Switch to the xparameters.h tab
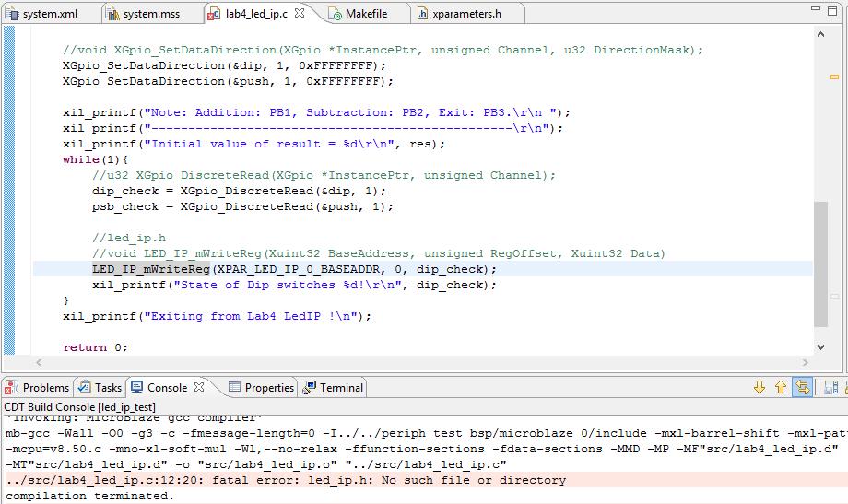Image resolution: width=848 pixels, height=504 pixels. 459,14
